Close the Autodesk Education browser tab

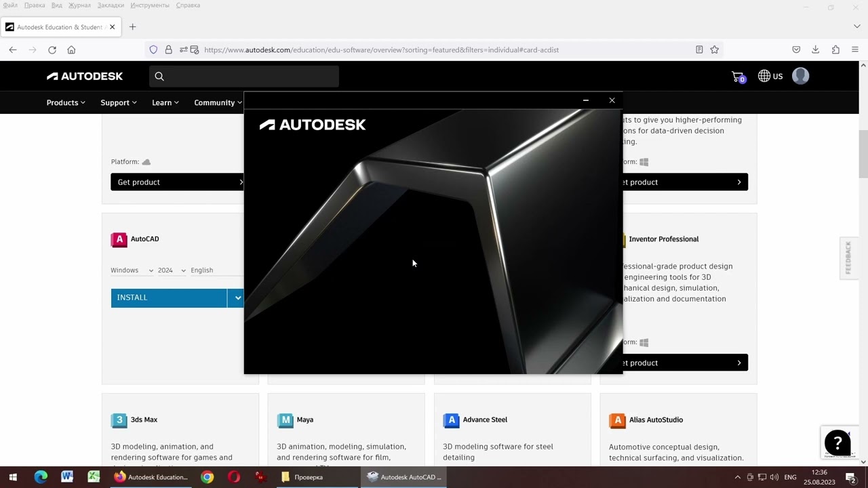[x=112, y=27]
